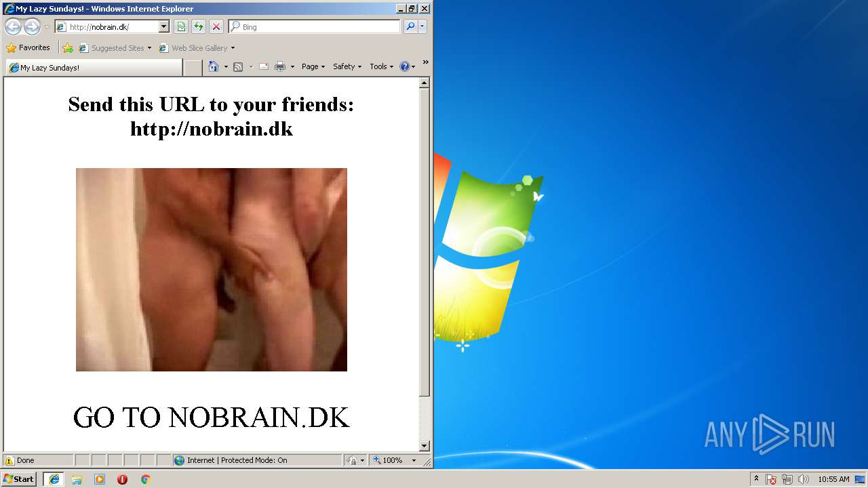868x488 pixels.
Task: Click the Add to Favorites Bar icon
Action: [68, 48]
